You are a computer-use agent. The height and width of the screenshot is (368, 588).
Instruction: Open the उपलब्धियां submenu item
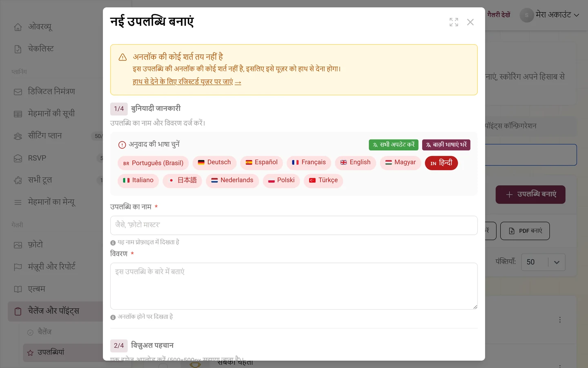pyautogui.click(x=63, y=352)
